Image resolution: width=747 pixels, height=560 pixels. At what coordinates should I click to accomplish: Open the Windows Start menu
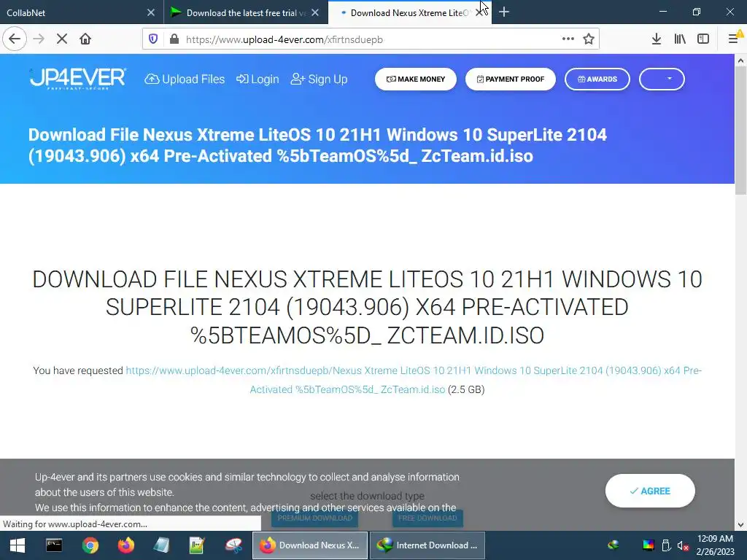pos(18,545)
